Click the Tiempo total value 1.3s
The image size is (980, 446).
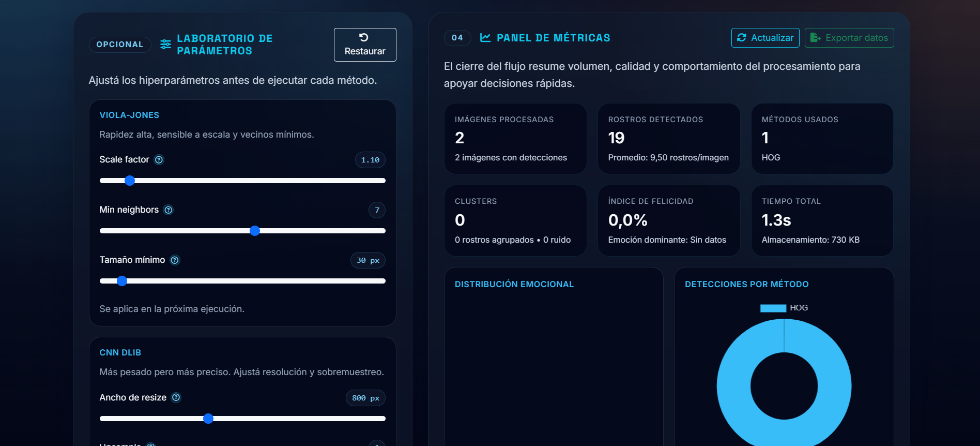(776, 220)
